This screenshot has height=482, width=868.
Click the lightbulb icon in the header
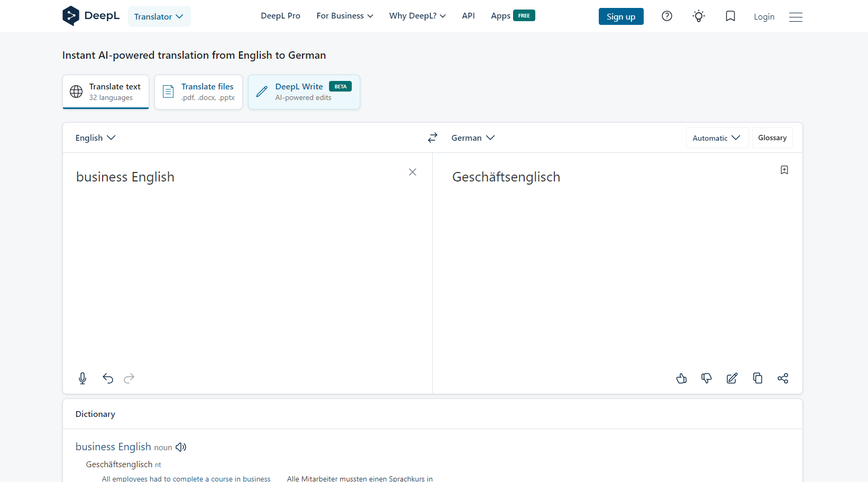point(699,16)
